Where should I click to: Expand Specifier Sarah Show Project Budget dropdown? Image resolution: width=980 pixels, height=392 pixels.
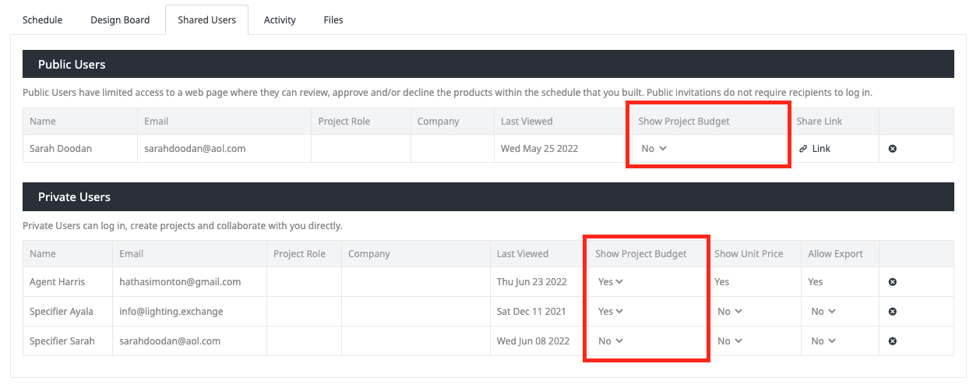click(610, 341)
